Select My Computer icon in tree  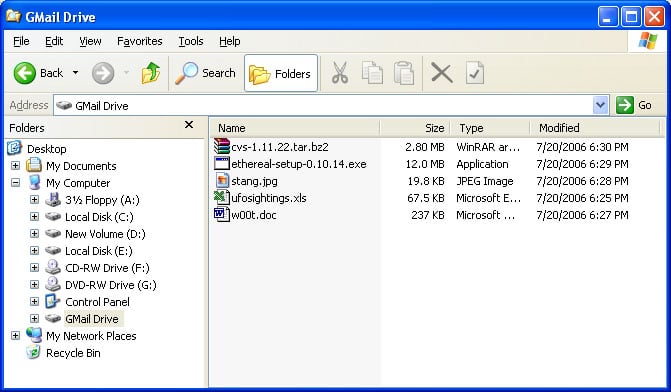tap(34, 182)
